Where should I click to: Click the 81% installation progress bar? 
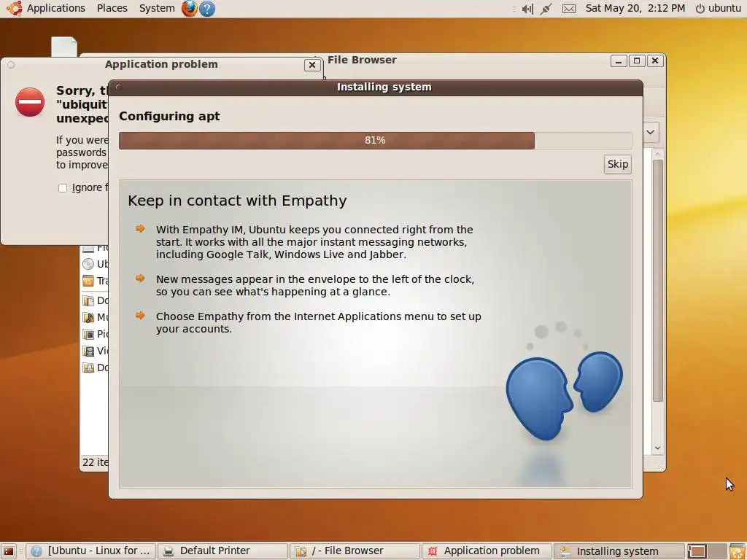[x=375, y=141]
